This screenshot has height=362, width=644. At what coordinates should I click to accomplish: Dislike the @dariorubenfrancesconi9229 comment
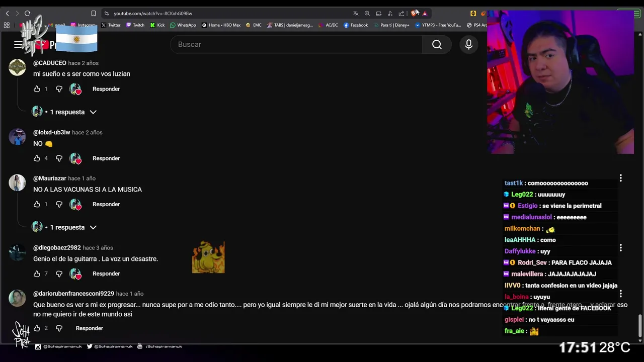point(59,328)
